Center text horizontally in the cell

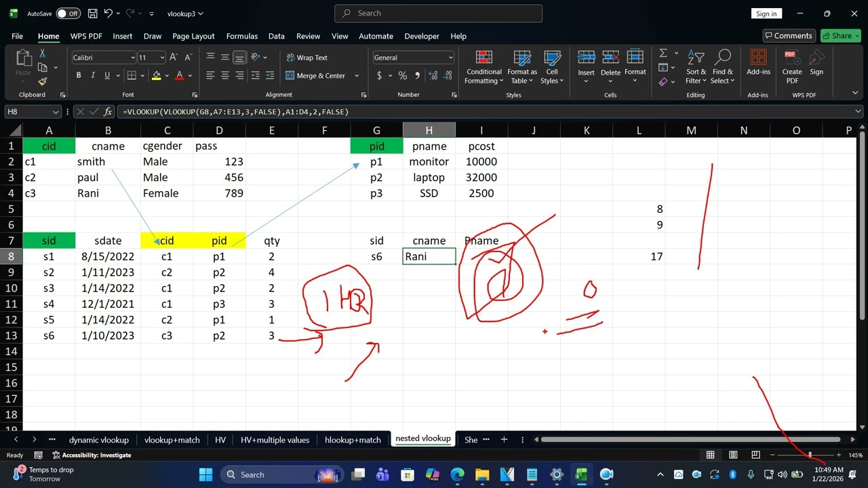click(224, 76)
